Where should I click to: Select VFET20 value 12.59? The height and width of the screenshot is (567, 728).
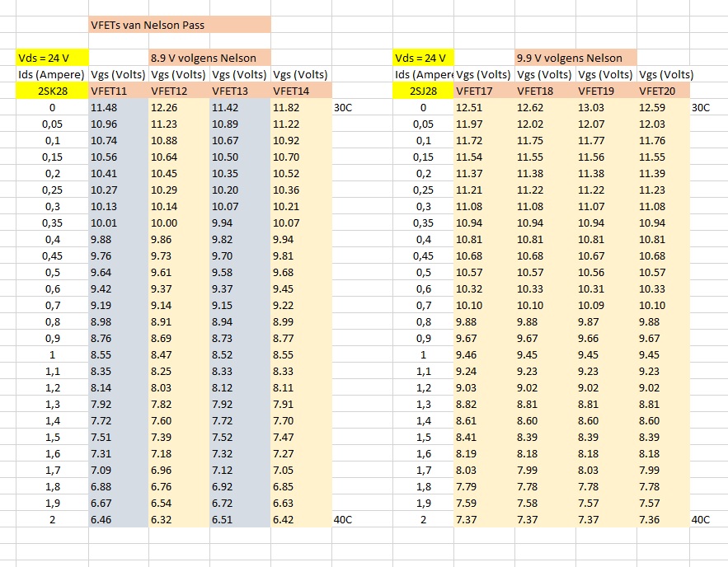[664, 108]
